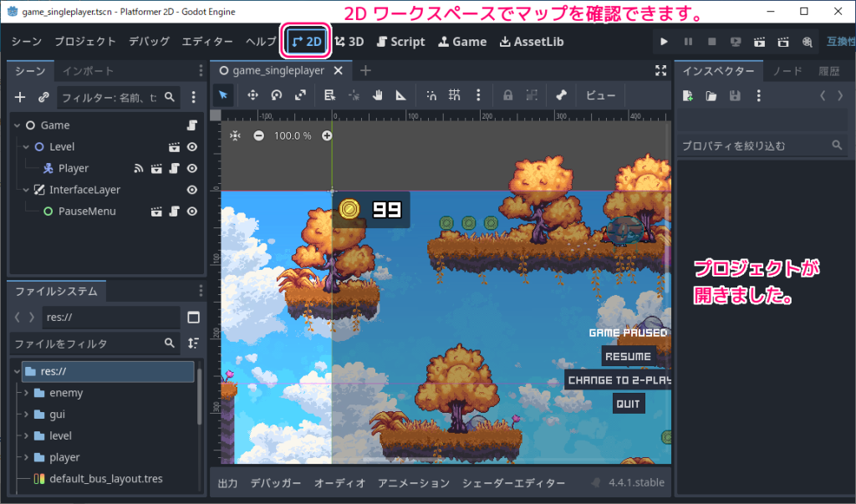Screen dimensions: 856x504
Task: Switch to the ノード tab
Action: pos(787,71)
